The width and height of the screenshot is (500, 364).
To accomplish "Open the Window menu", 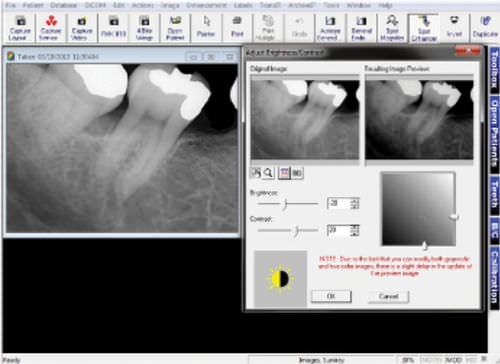I will [x=359, y=5].
